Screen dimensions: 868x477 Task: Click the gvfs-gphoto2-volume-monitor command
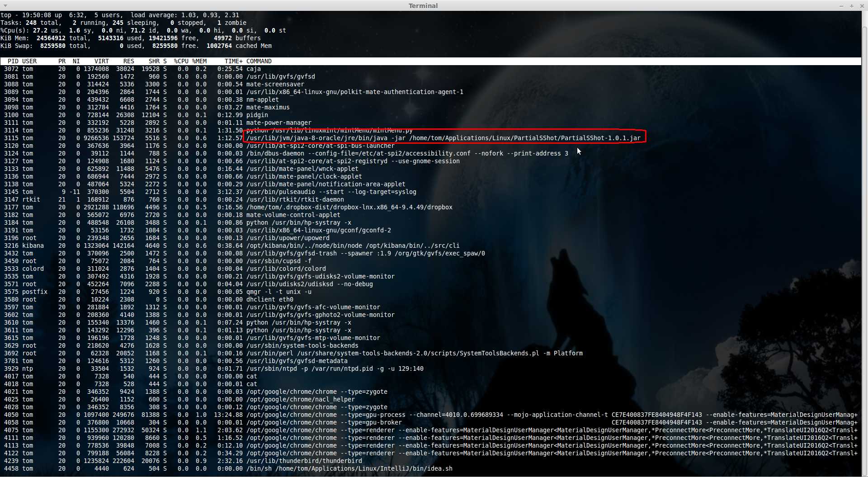320,315
